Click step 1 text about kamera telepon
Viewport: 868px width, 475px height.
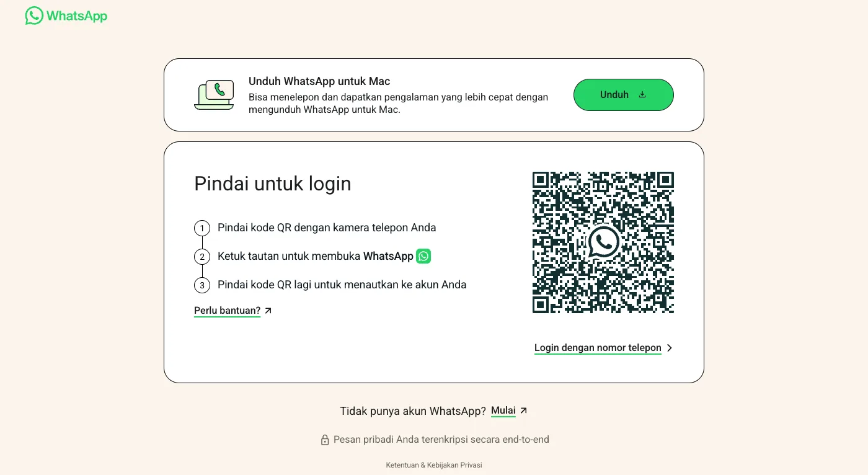pos(327,228)
